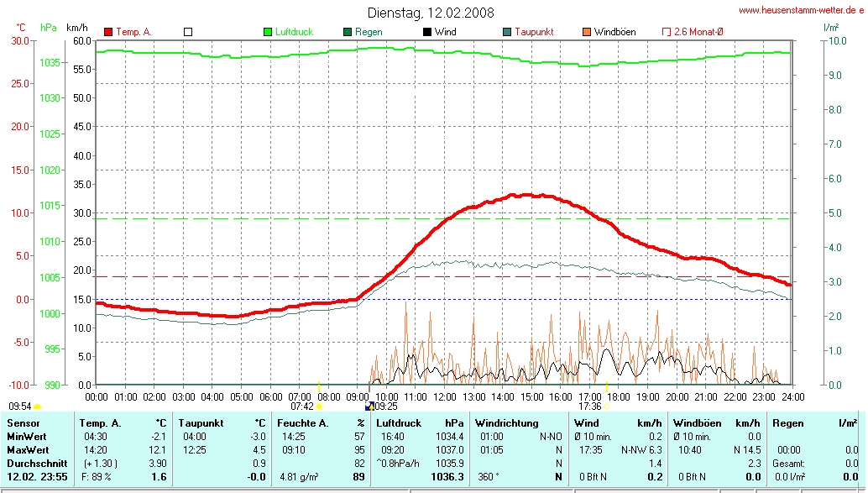This screenshot has width=868, height=493.
Task: Click the dark green Regen legend square
Action: click(x=348, y=32)
